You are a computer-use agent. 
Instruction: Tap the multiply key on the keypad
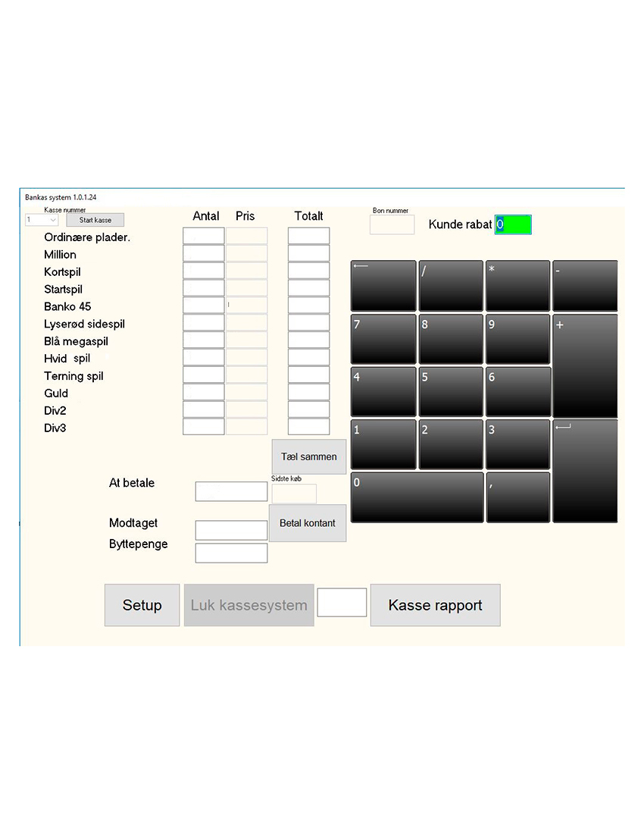517,285
